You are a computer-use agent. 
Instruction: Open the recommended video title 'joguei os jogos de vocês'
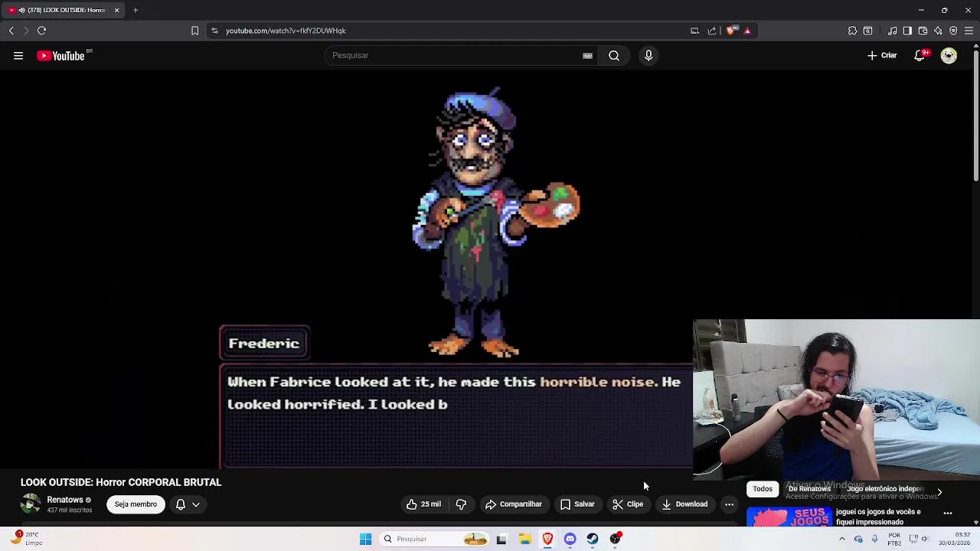point(878,517)
